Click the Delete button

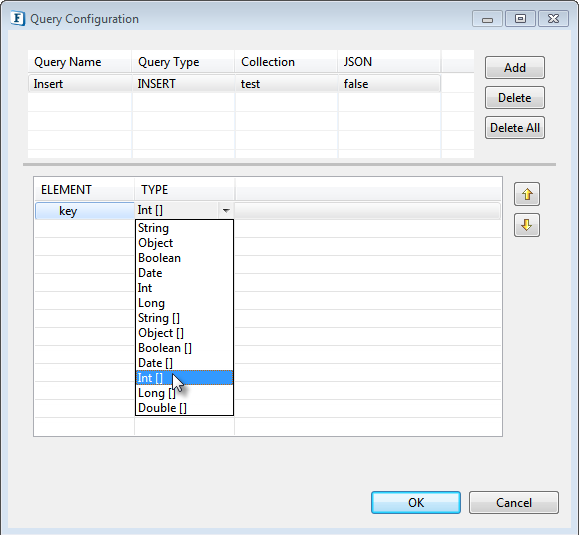(x=515, y=98)
